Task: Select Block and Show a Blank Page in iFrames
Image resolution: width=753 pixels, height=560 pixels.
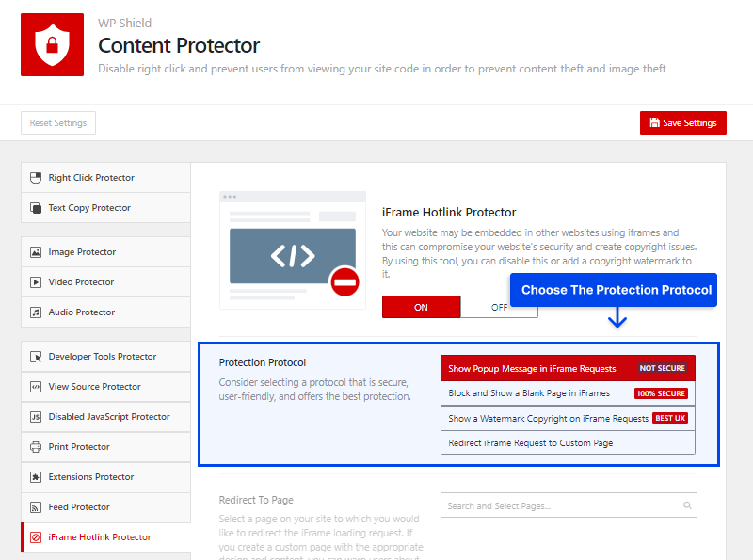Action: [568, 393]
